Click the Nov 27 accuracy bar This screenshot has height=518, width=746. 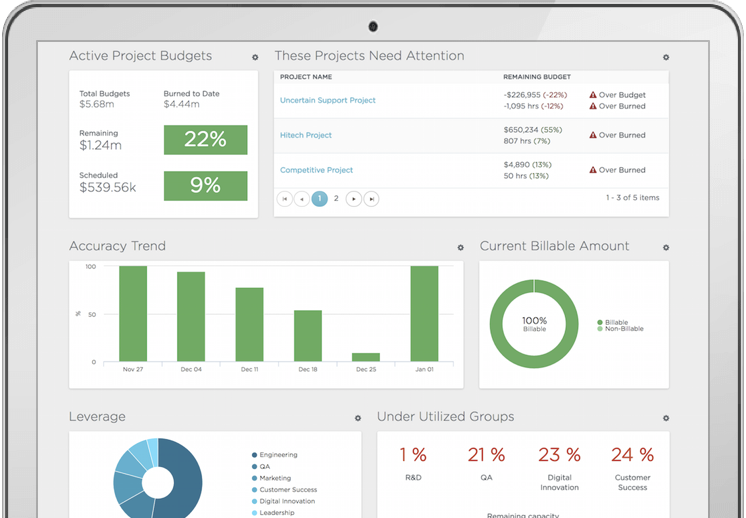pos(133,313)
